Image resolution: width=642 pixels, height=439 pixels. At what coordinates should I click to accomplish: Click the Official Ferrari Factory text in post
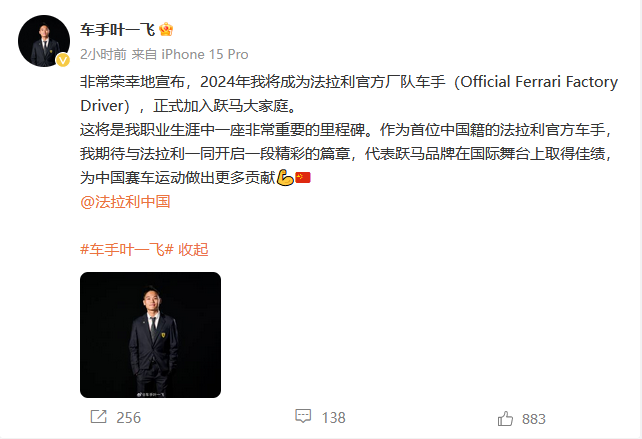[x=539, y=82]
